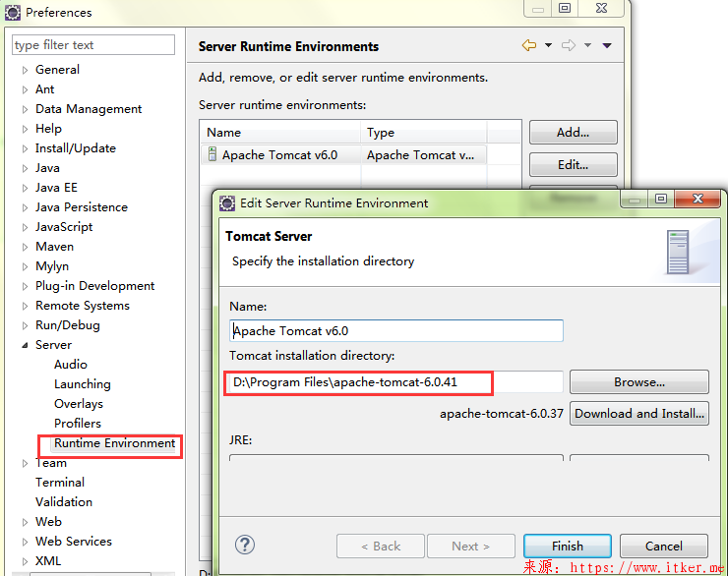Click the Finish button

(568, 546)
